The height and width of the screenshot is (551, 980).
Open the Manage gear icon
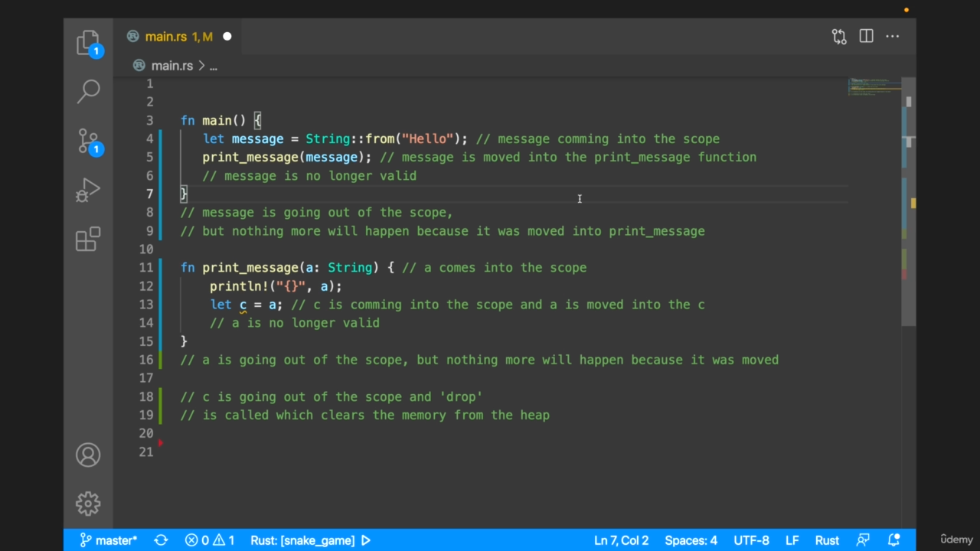88,503
